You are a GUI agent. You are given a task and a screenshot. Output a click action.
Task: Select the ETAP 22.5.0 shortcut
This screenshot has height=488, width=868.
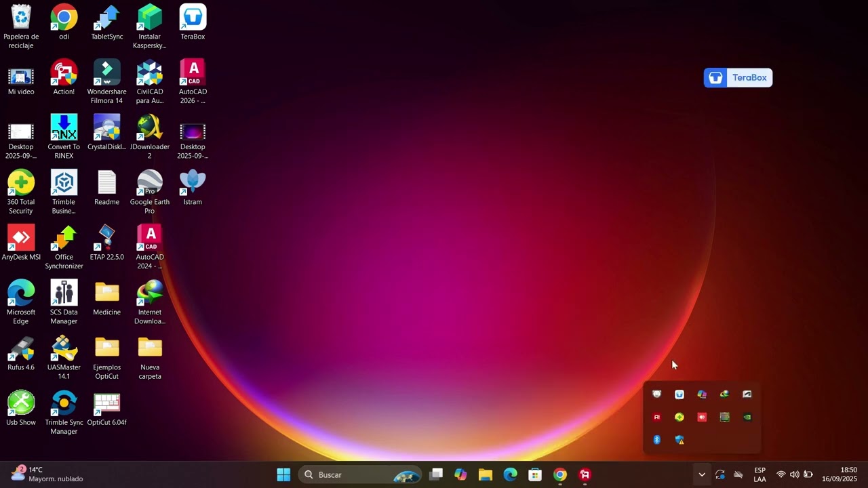tap(106, 243)
